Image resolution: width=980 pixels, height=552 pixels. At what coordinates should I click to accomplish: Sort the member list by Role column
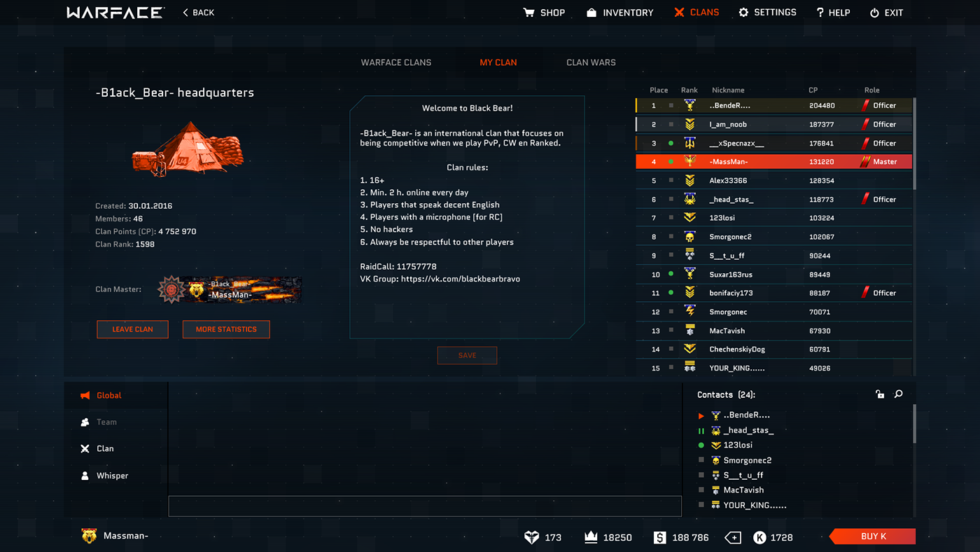(872, 90)
